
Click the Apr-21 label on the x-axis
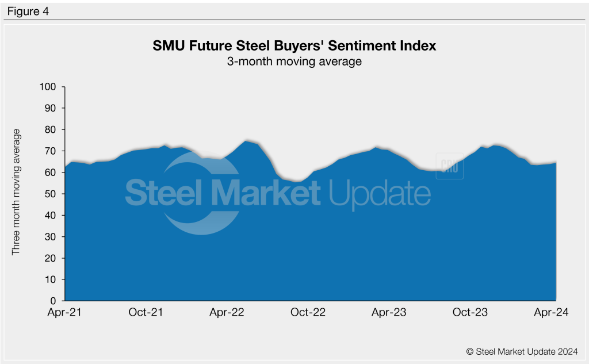(65, 312)
